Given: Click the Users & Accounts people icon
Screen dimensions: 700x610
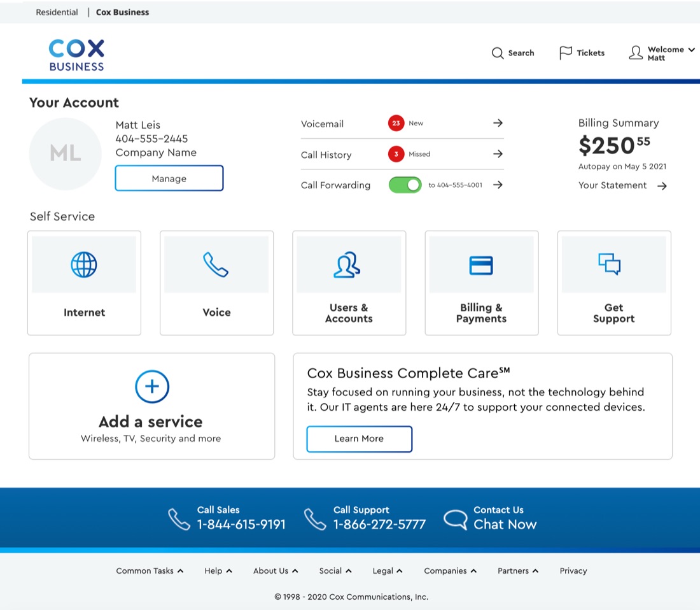Looking at the screenshot, I should click(x=347, y=265).
